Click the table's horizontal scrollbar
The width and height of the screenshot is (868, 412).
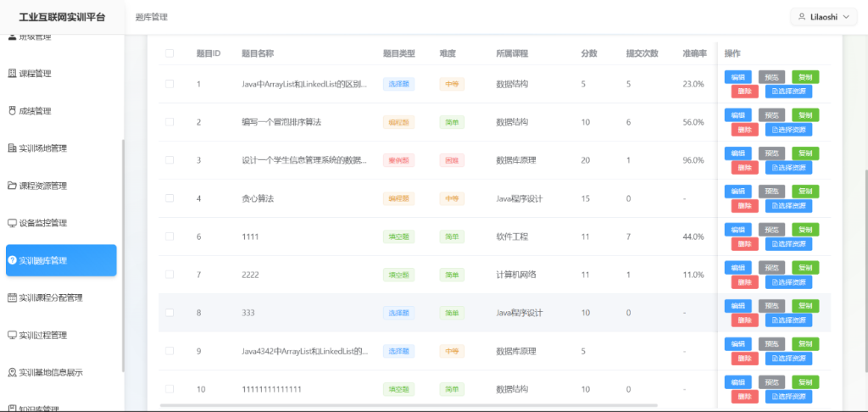pos(424,406)
